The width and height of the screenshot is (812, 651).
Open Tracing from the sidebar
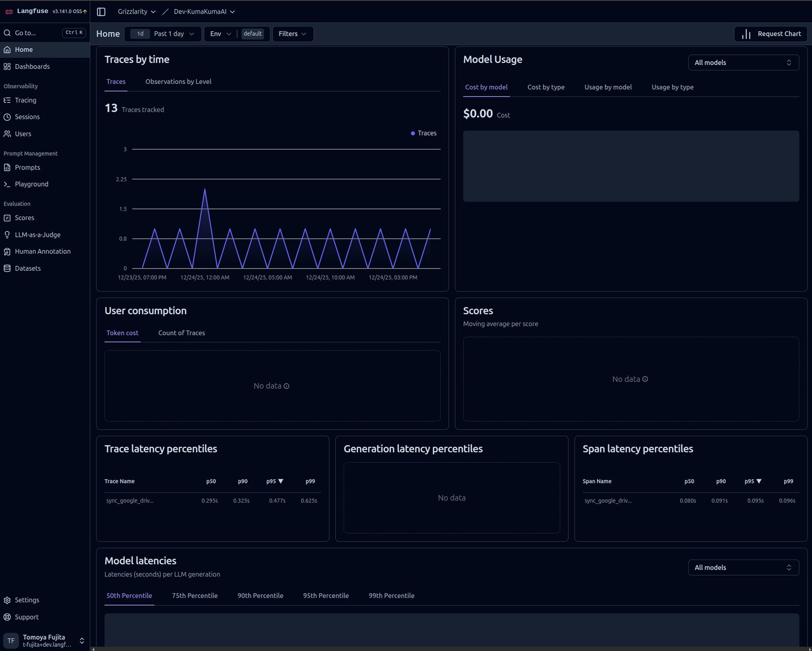[x=25, y=100]
